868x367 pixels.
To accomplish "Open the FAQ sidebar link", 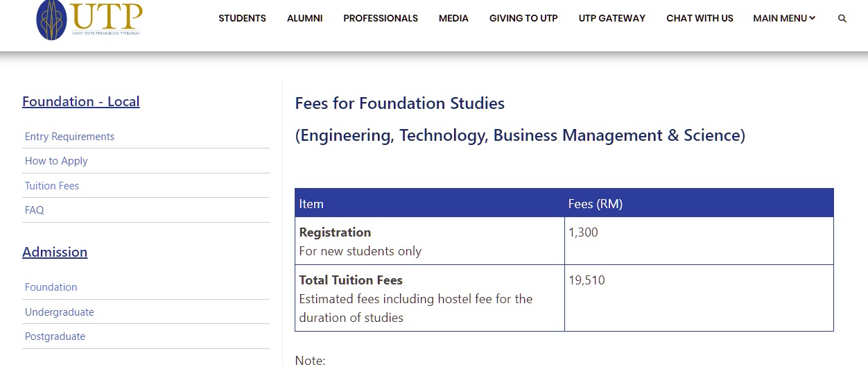I will point(34,210).
